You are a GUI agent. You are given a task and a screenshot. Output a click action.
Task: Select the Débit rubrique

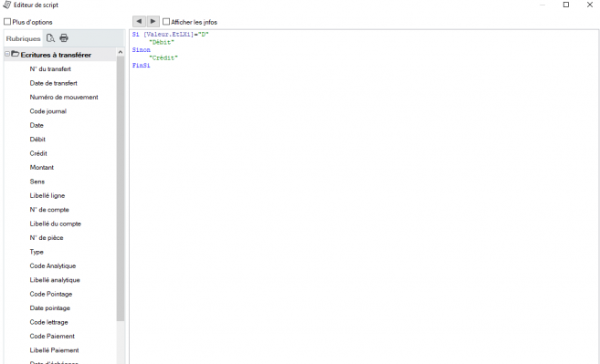pos(37,140)
